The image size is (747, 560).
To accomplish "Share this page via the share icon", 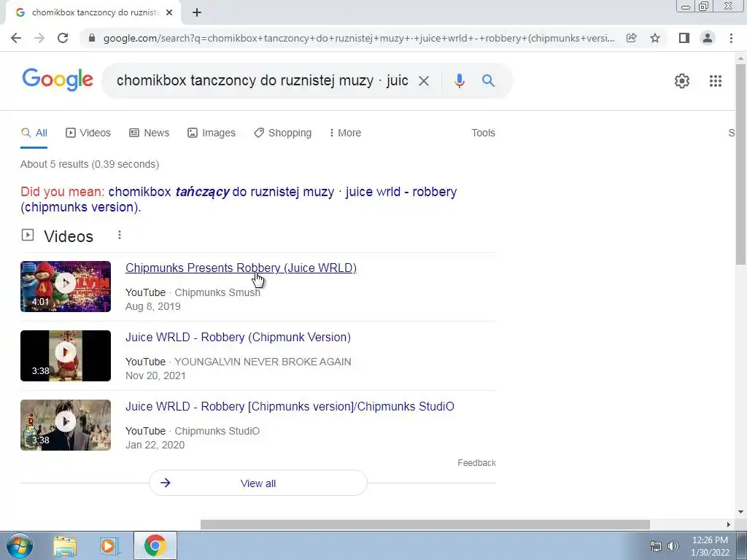I will [x=631, y=38].
